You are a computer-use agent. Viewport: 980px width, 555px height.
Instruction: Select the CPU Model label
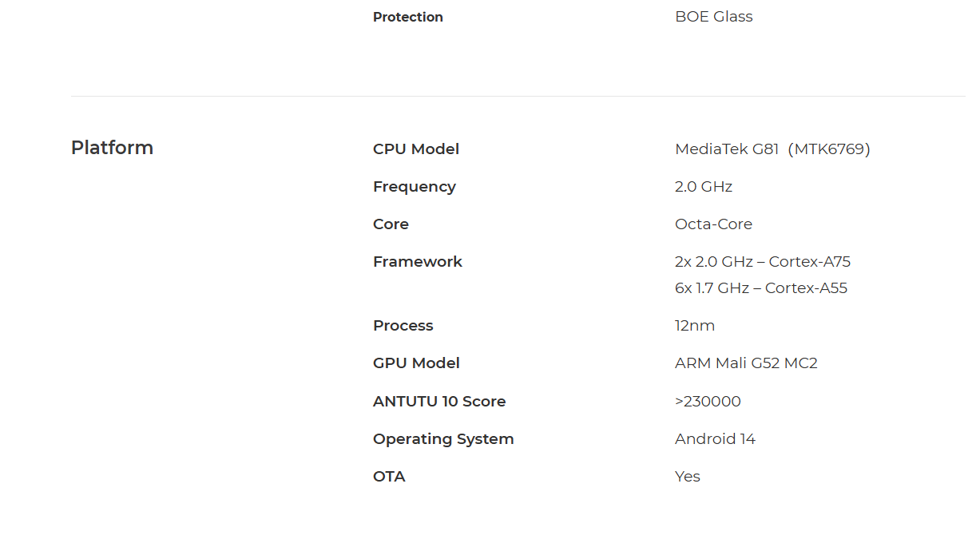pyautogui.click(x=416, y=149)
